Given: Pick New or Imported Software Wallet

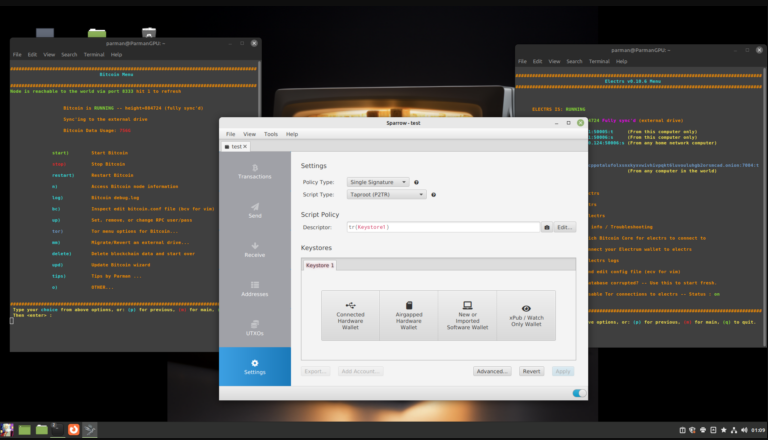Looking at the screenshot, I should pos(467,315).
